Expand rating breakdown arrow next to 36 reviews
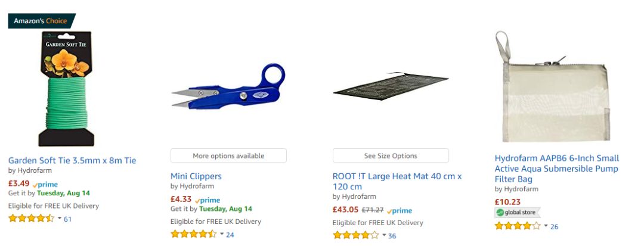 (384, 235)
